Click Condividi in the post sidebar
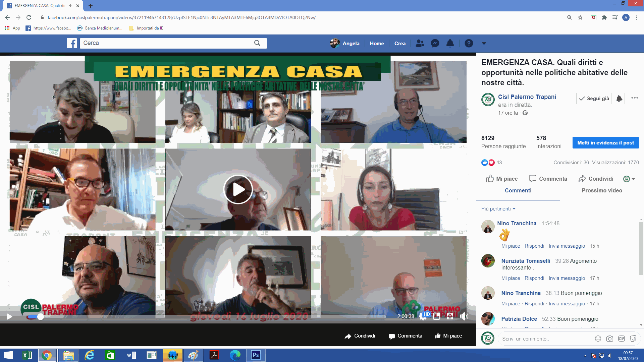The width and height of the screenshot is (644, 362). 596,179
